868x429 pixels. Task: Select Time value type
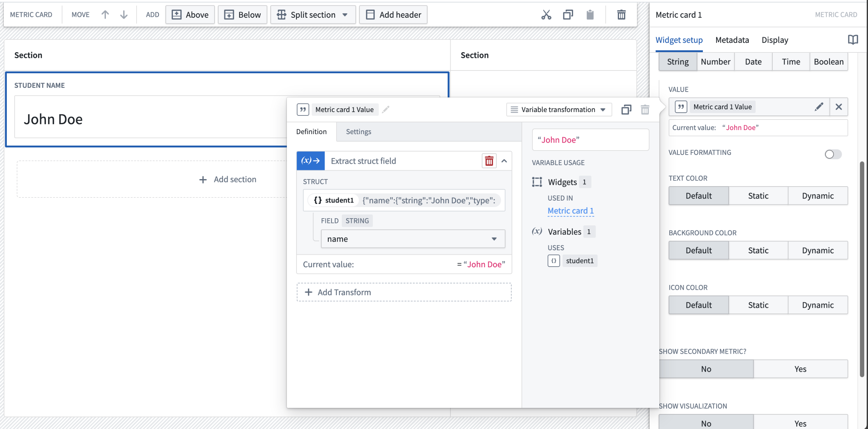click(x=791, y=62)
